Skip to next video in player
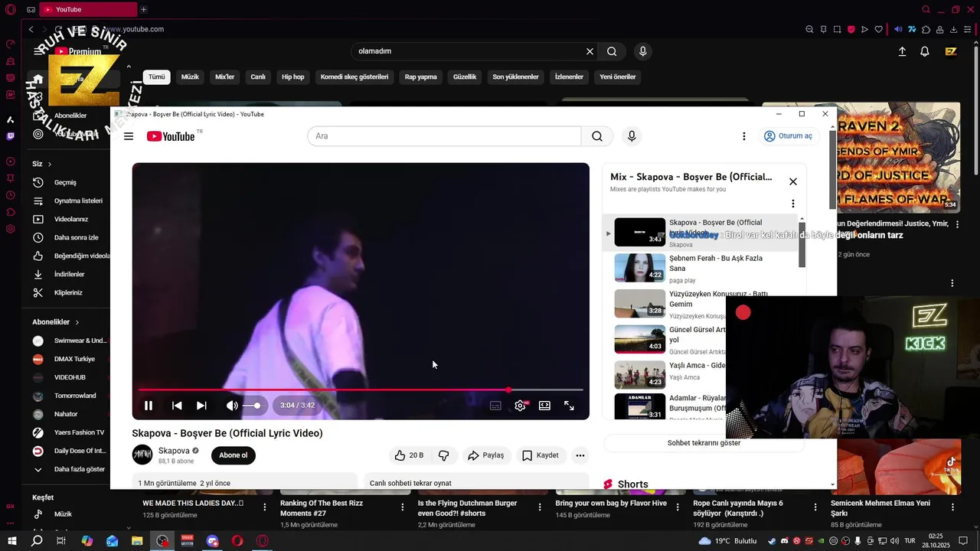This screenshot has height=551, width=980. click(x=201, y=406)
